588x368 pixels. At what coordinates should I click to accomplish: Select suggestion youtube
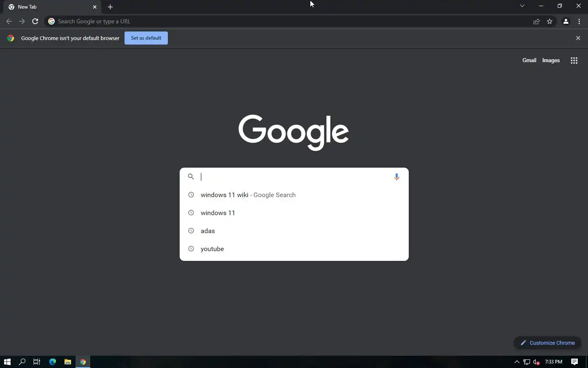(294, 249)
